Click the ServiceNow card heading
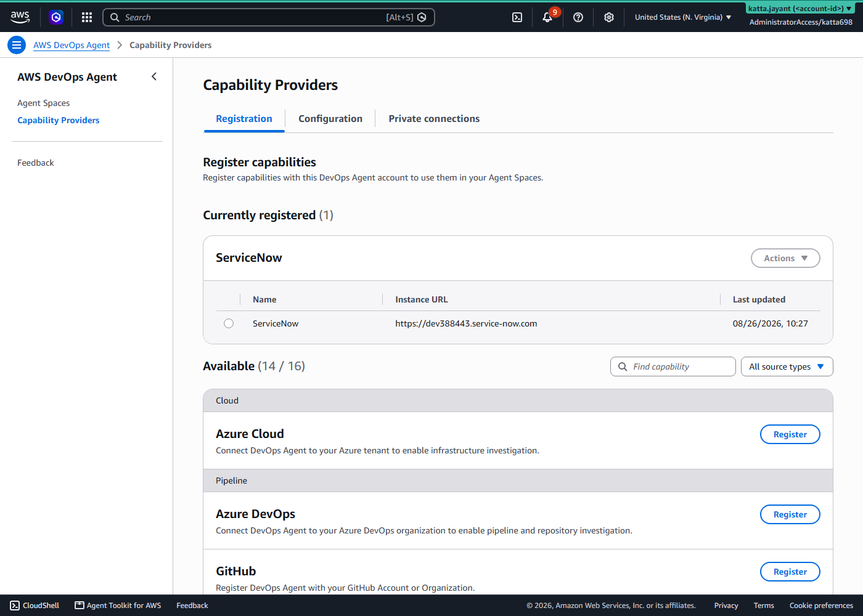Viewport: 863px width, 616px height. pyautogui.click(x=249, y=257)
